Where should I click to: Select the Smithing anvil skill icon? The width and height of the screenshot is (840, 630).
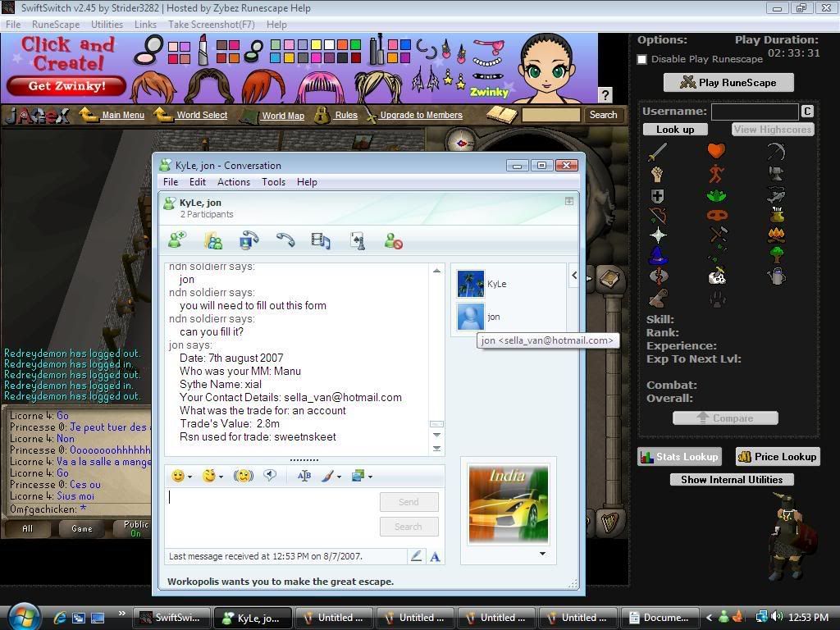coord(776,173)
